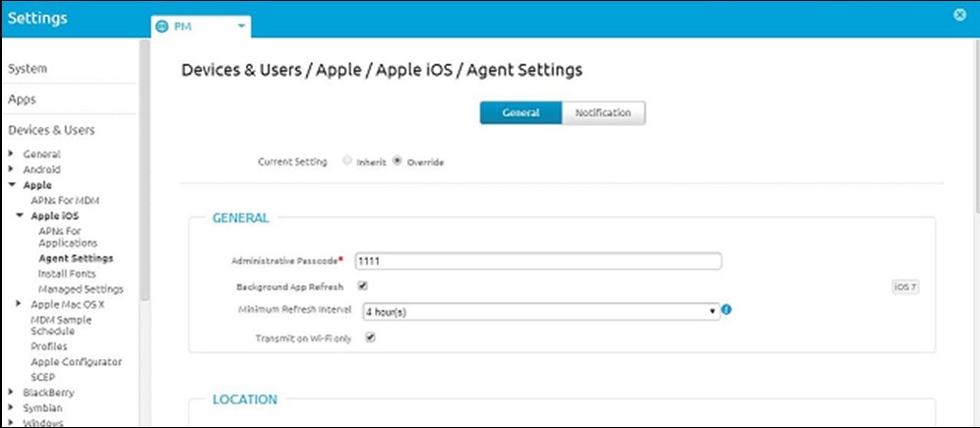Open Install Fonts settings page
This screenshot has height=428, width=980.
68,274
